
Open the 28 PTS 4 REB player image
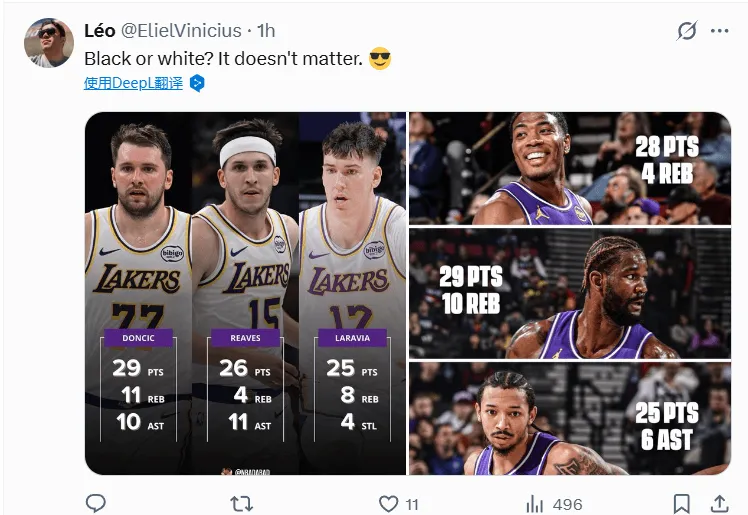(x=569, y=168)
